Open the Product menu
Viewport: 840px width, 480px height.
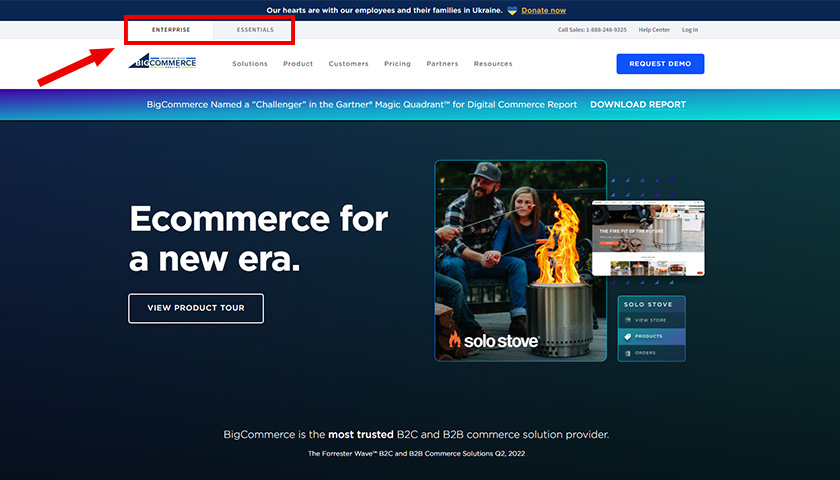[x=298, y=64]
